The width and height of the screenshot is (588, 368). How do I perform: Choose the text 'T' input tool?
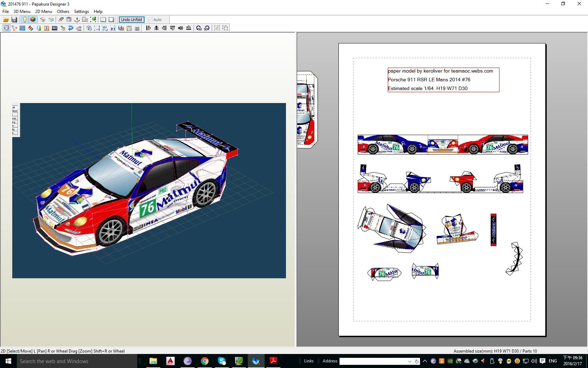(46, 28)
